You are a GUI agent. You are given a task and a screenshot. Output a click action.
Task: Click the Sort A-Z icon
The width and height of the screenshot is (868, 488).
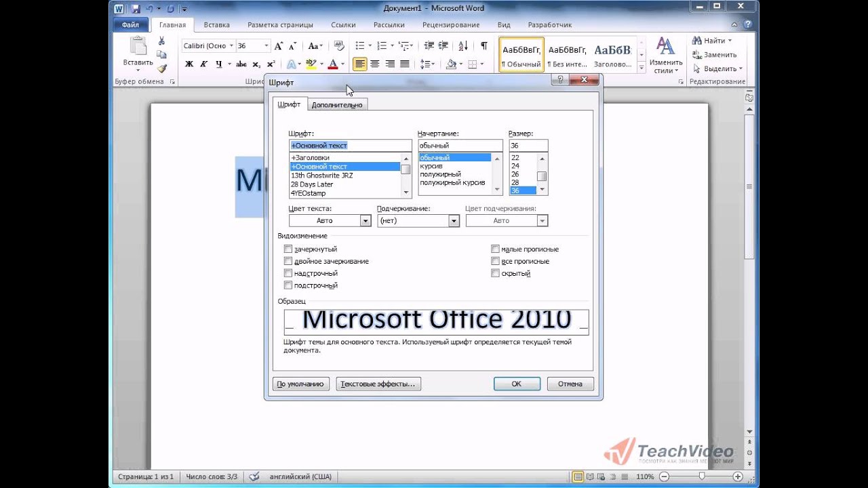pos(463,46)
